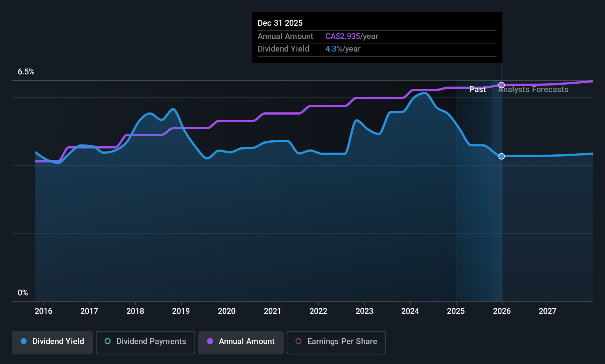The height and width of the screenshot is (364, 605).
Task: Click the purple Annual Amount legend dot
Action: click(x=210, y=342)
